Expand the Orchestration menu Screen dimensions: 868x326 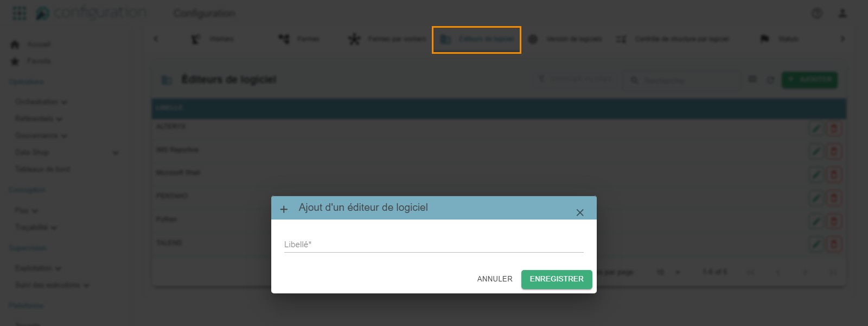pos(41,102)
